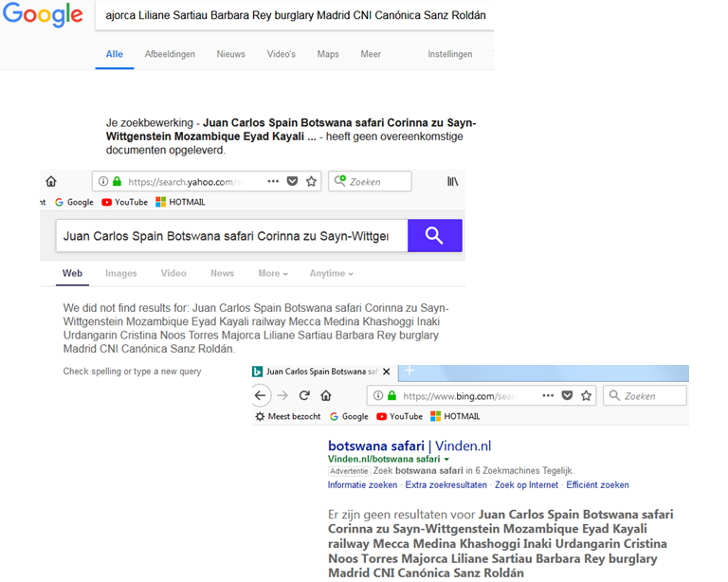Image resolution: width=728 pixels, height=582 pixels.
Task: Open Informatie zoeken link
Action: click(x=363, y=485)
